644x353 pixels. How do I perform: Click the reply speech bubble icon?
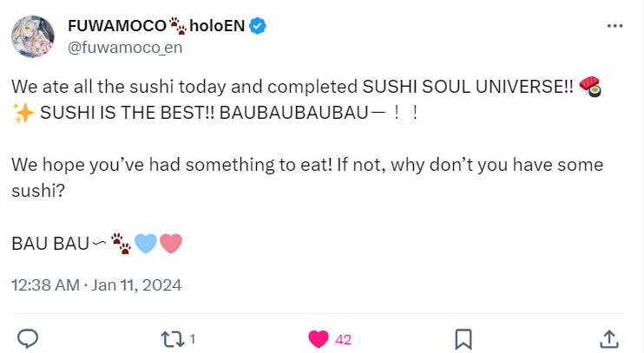29,338
